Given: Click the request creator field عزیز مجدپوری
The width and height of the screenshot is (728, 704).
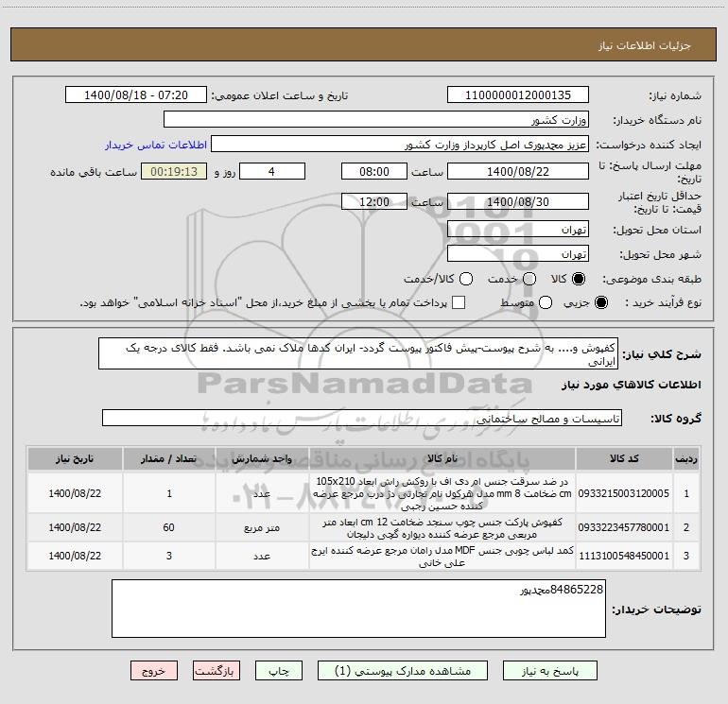Looking at the screenshot, I should tap(400, 145).
